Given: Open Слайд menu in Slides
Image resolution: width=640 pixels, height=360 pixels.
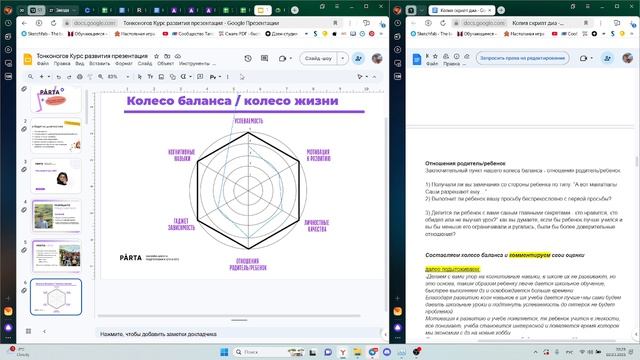Looking at the screenshot, I should [144, 64].
